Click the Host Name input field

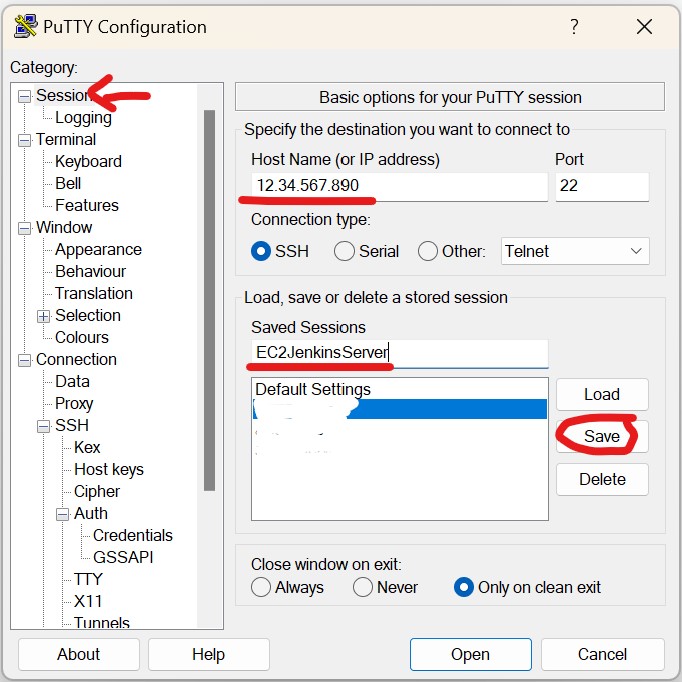(399, 186)
